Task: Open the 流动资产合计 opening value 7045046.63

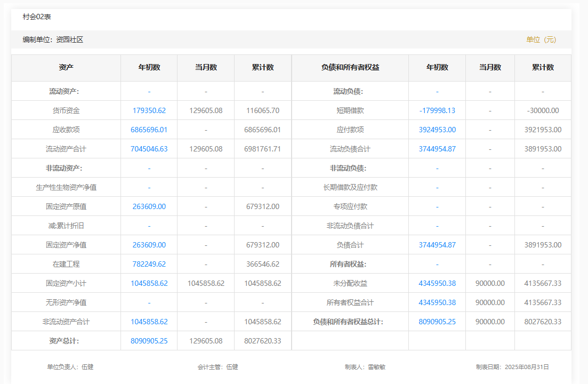Action: point(149,149)
